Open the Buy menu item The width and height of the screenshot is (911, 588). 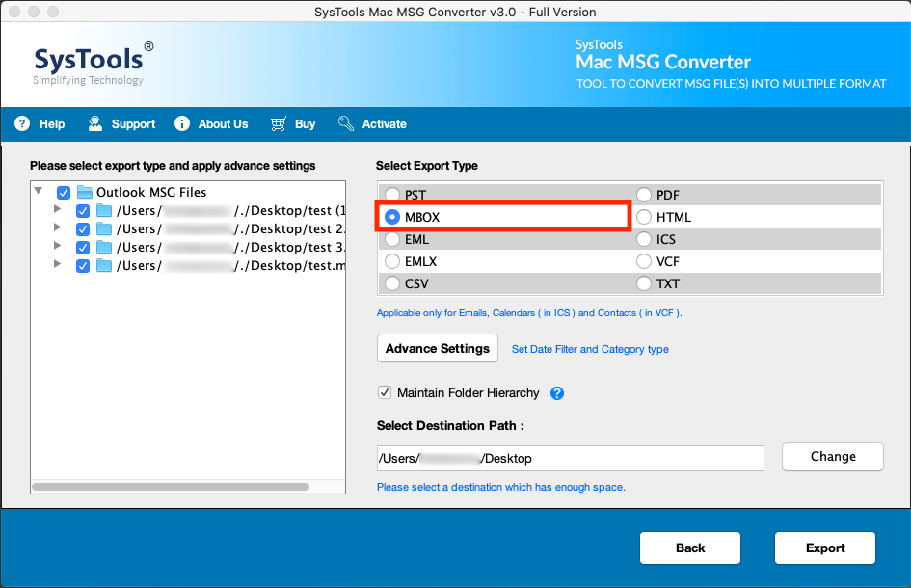click(x=305, y=123)
